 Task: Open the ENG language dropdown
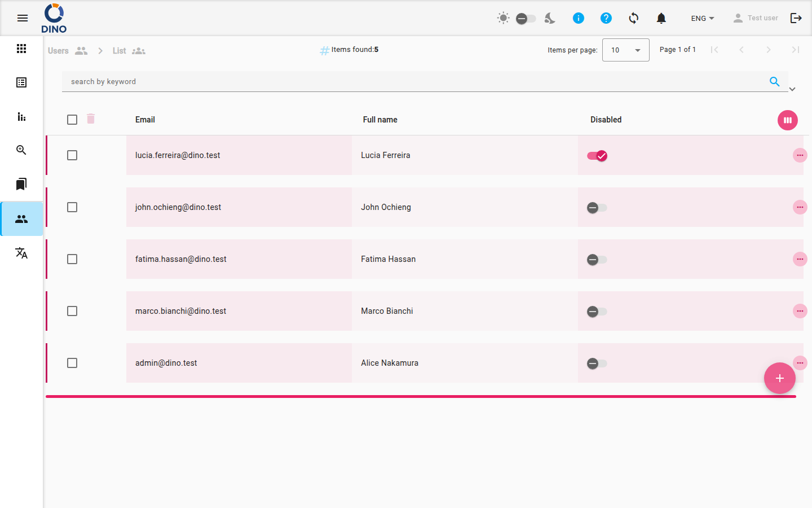703,18
